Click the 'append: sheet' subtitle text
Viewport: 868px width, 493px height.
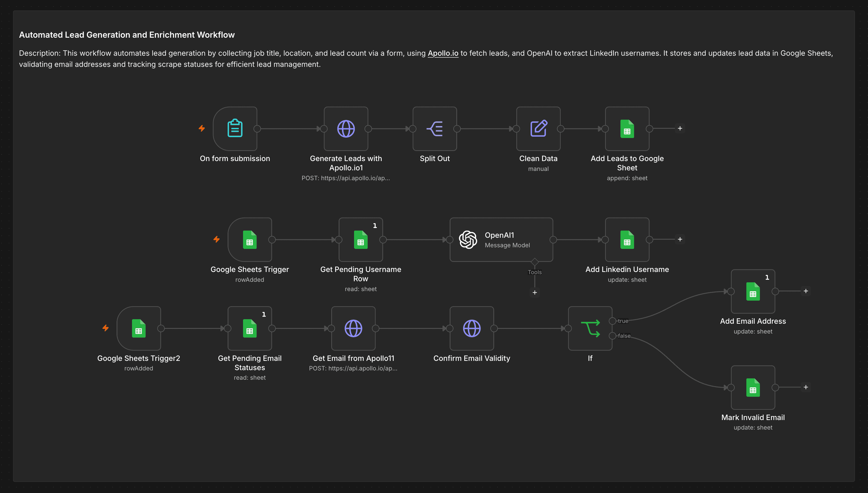[627, 178]
